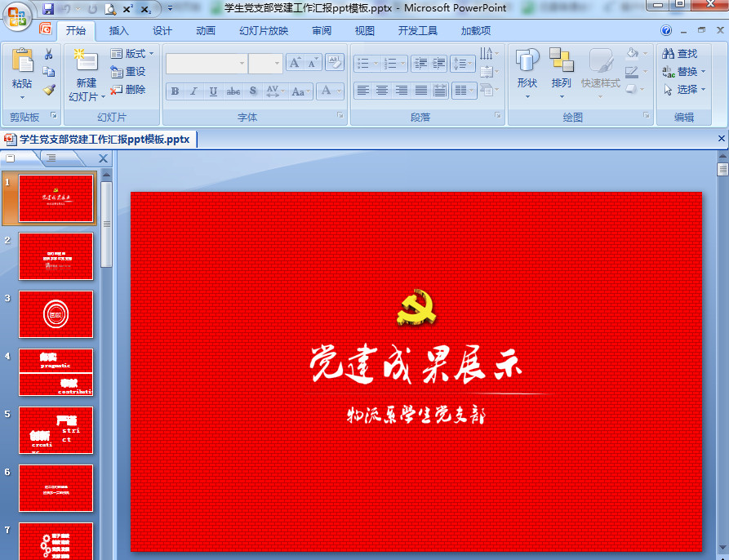The height and width of the screenshot is (560, 729).
Task: Open the 幻灯片放映 ribbon tab
Action: pyautogui.click(x=264, y=31)
